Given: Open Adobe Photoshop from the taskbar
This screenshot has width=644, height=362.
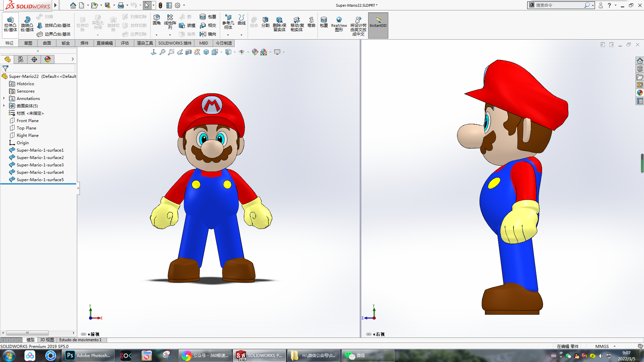Looking at the screenshot, I should [x=89, y=356].
